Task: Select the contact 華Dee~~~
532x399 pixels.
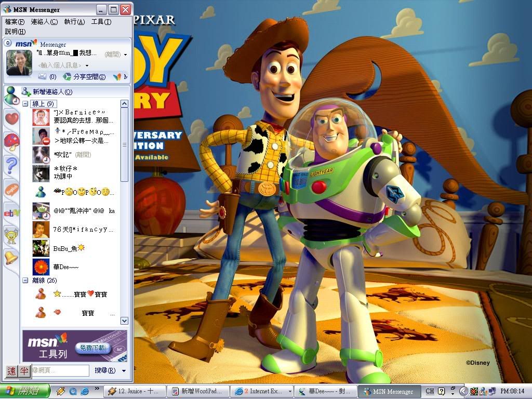Action: point(66,267)
